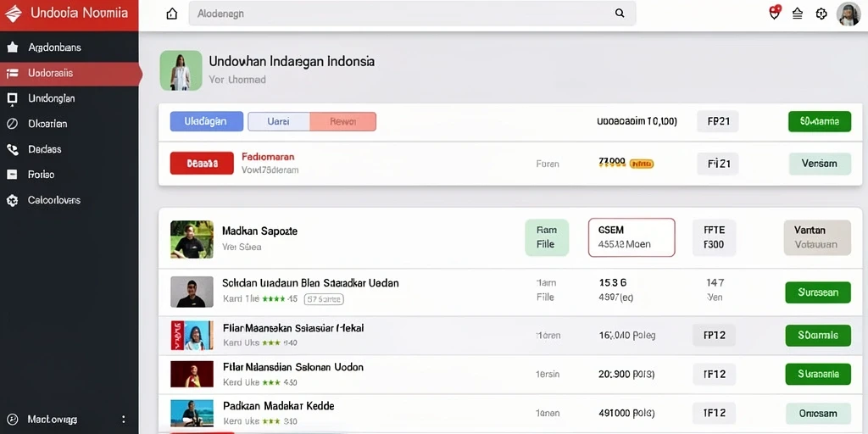Open the Unidonglan sidebar item
Image resolution: width=868 pixels, height=434 pixels.
[x=70, y=98]
